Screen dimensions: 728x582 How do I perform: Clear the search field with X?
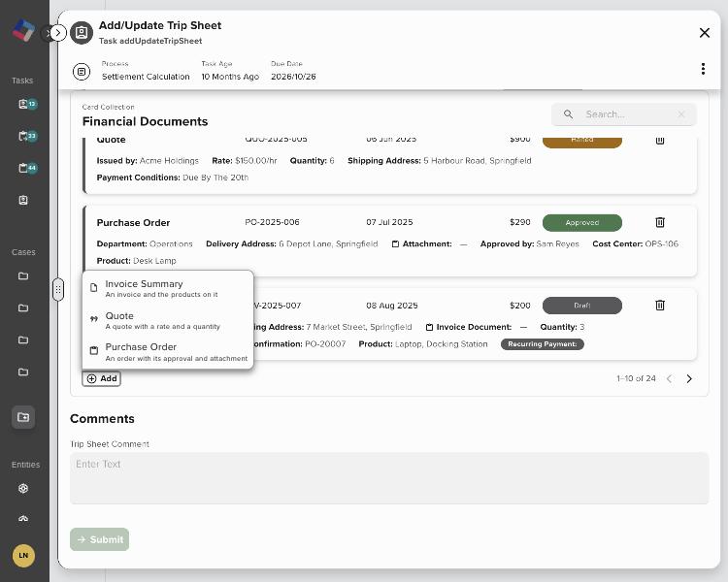[x=681, y=114]
